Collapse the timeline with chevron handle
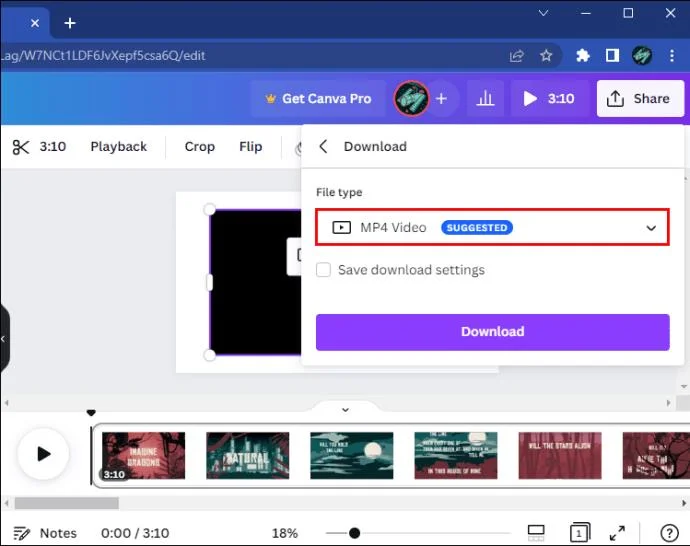This screenshot has width=690, height=546. click(345, 410)
